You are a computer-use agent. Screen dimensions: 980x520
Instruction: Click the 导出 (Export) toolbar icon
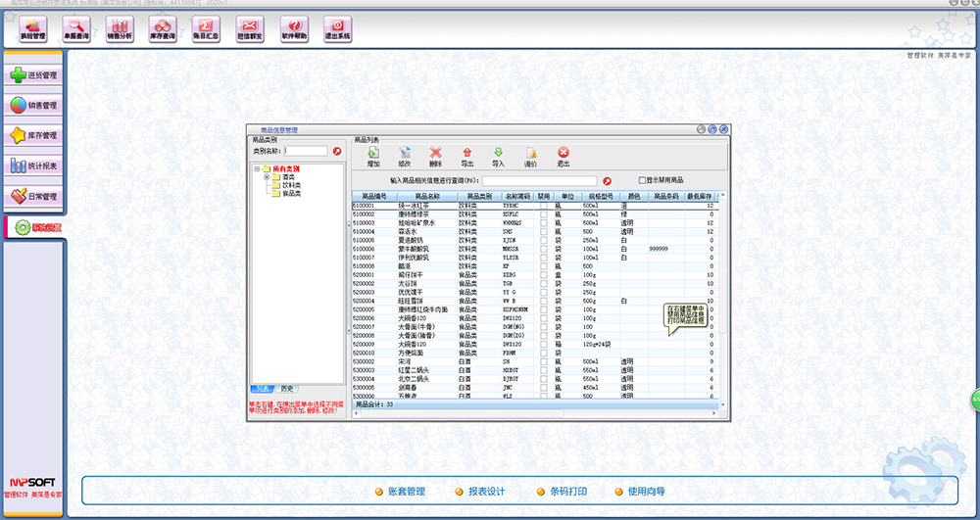click(x=466, y=154)
